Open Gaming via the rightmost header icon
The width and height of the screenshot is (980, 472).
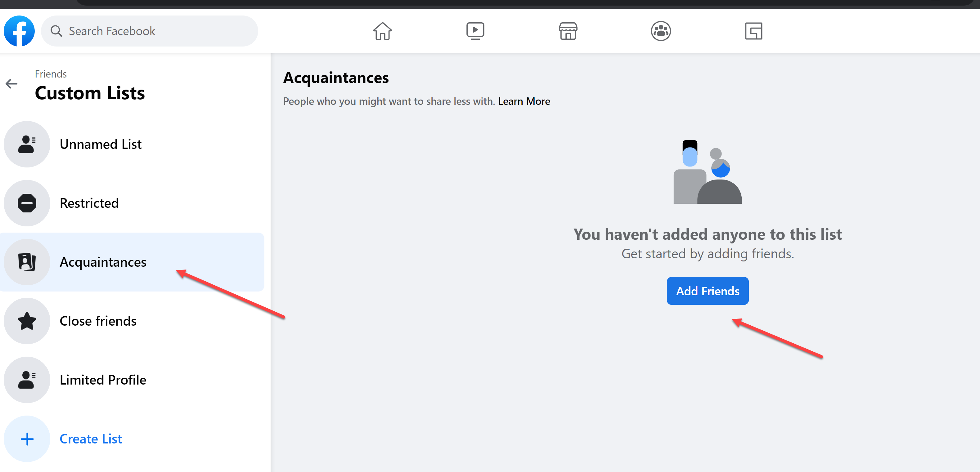754,31
